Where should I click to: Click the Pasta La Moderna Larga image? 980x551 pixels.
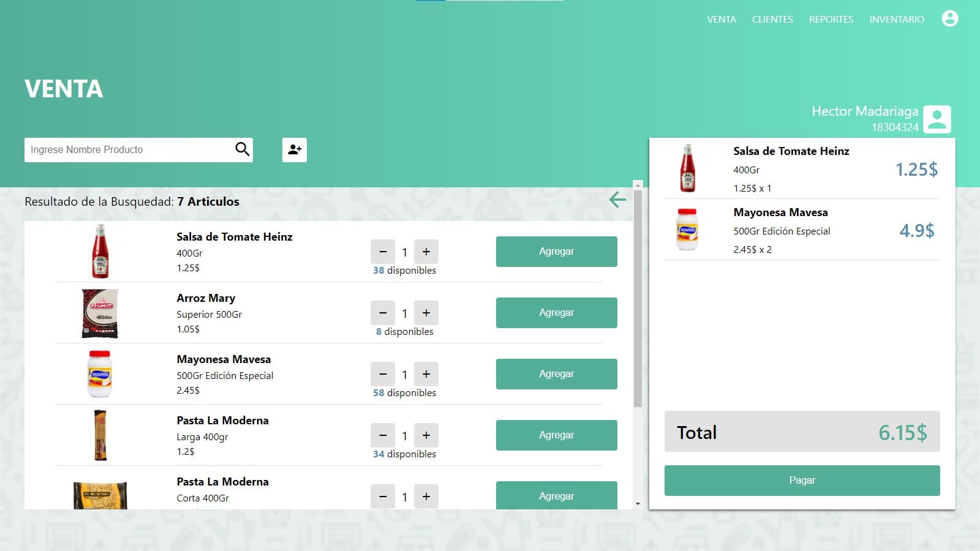coord(100,435)
